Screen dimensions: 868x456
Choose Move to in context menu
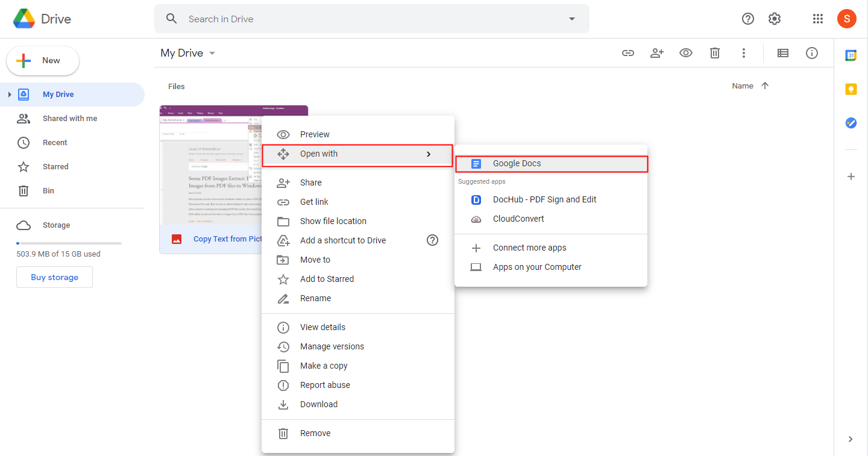(x=357, y=260)
